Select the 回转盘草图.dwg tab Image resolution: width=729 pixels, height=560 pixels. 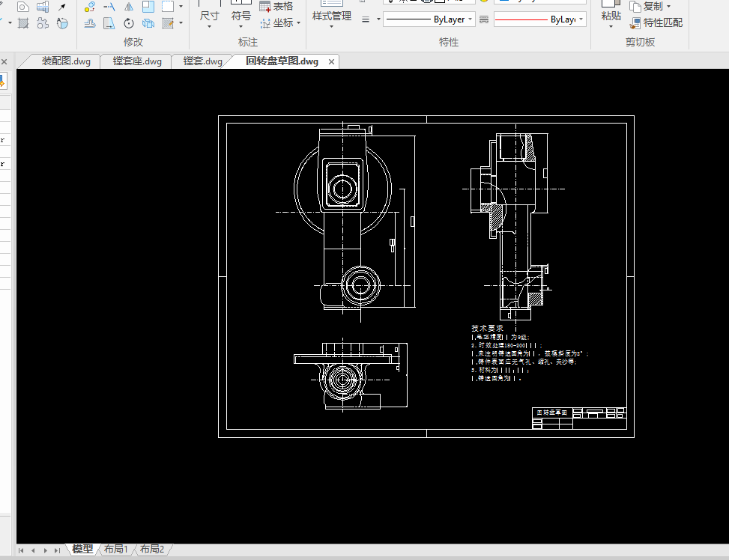pyautogui.click(x=282, y=61)
